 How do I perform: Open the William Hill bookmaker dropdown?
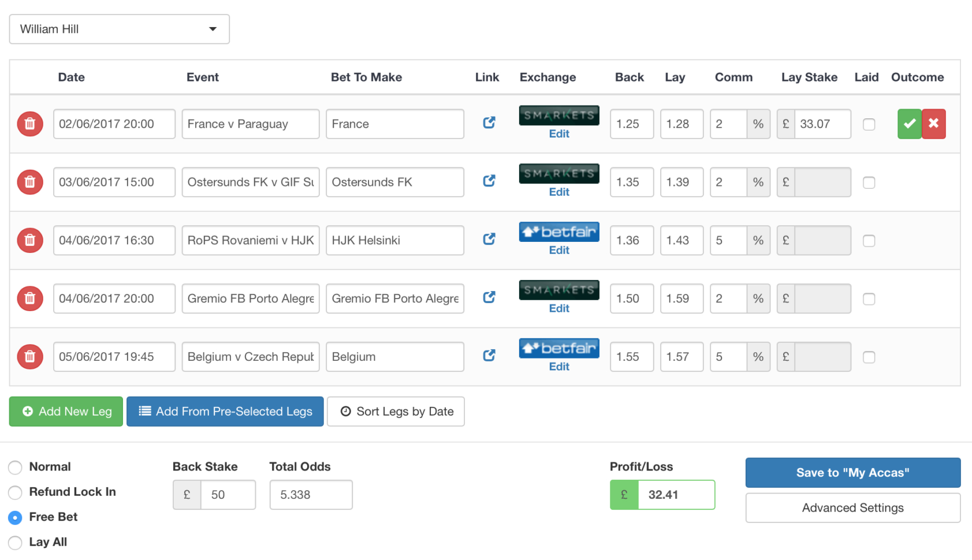118,29
